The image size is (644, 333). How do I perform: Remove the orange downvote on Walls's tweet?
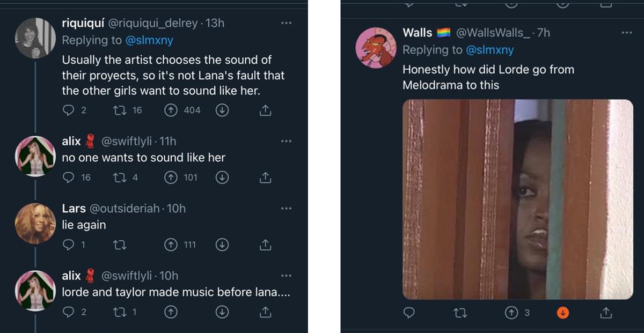[563, 312]
